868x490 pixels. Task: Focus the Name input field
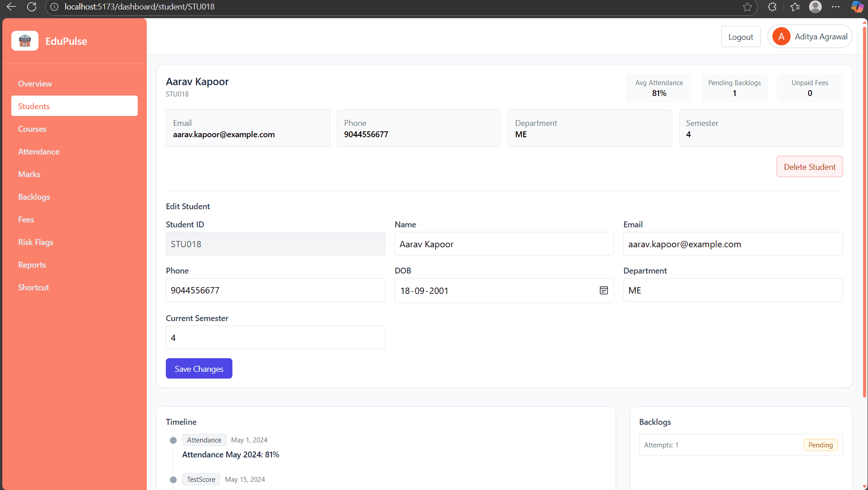tap(504, 244)
